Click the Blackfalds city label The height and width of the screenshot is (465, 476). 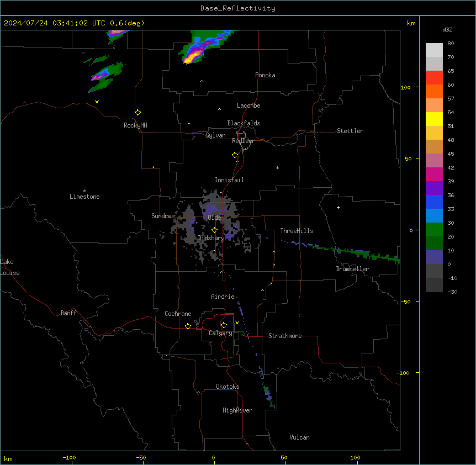pyautogui.click(x=244, y=123)
